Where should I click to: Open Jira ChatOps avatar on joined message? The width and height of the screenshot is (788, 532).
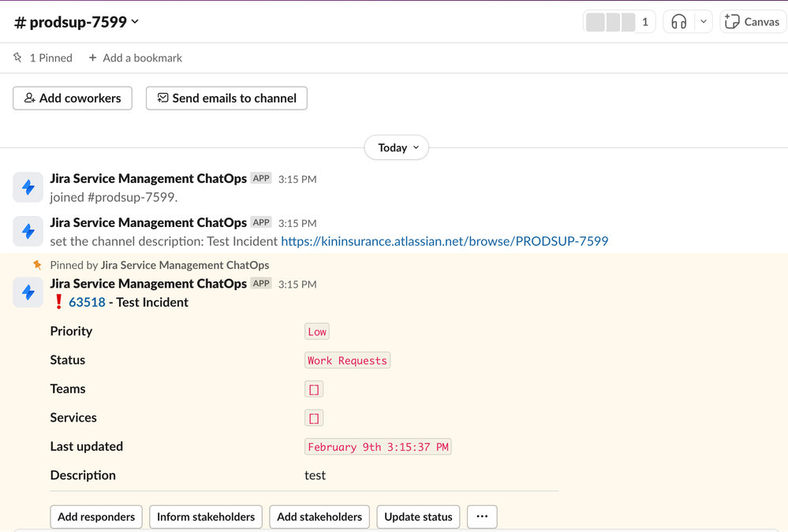(x=28, y=188)
